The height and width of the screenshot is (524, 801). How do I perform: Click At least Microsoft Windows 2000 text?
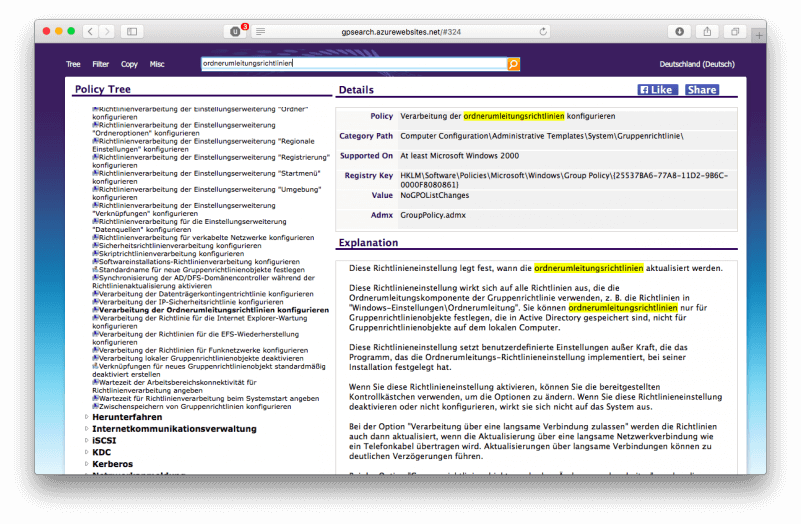click(459, 156)
